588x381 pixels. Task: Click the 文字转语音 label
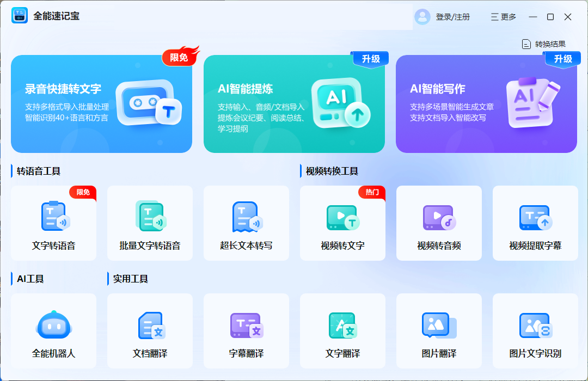(53, 246)
